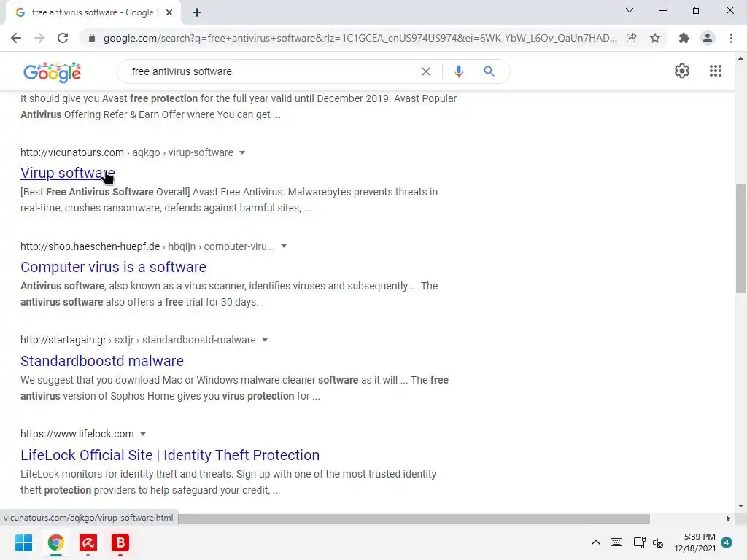Click http://vicunatours.com URL text

(72, 152)
